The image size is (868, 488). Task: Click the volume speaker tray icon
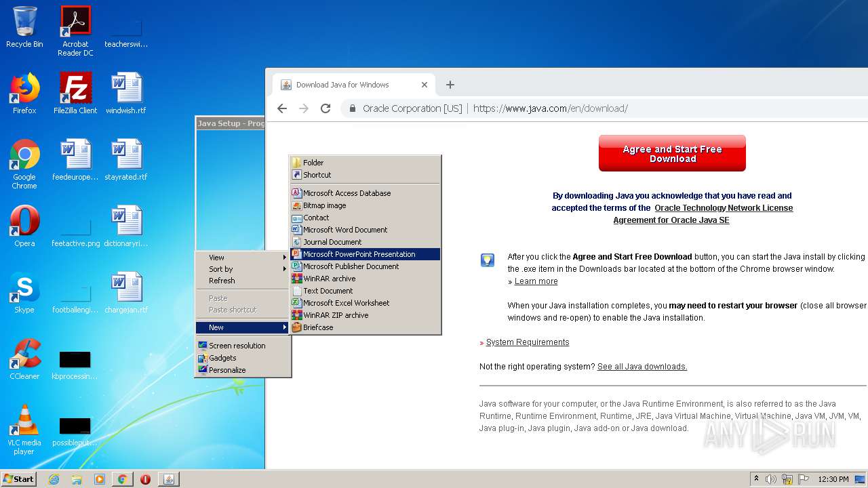tap(771, 479)
